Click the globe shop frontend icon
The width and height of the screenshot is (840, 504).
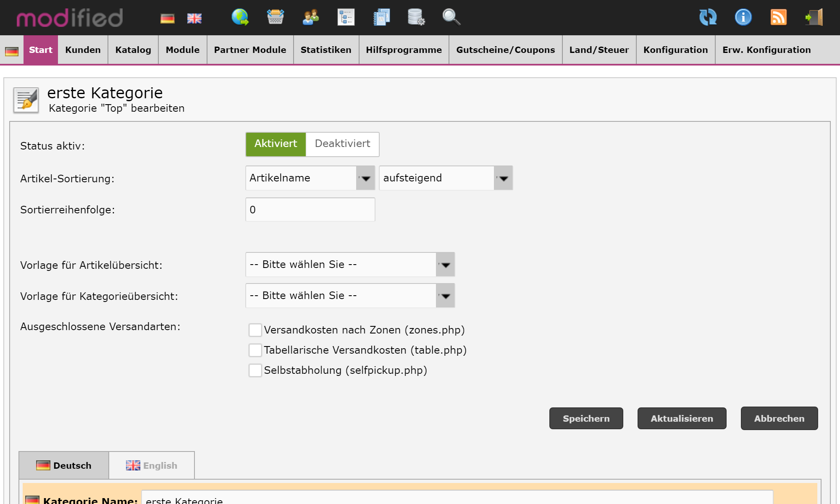[240, 17]
